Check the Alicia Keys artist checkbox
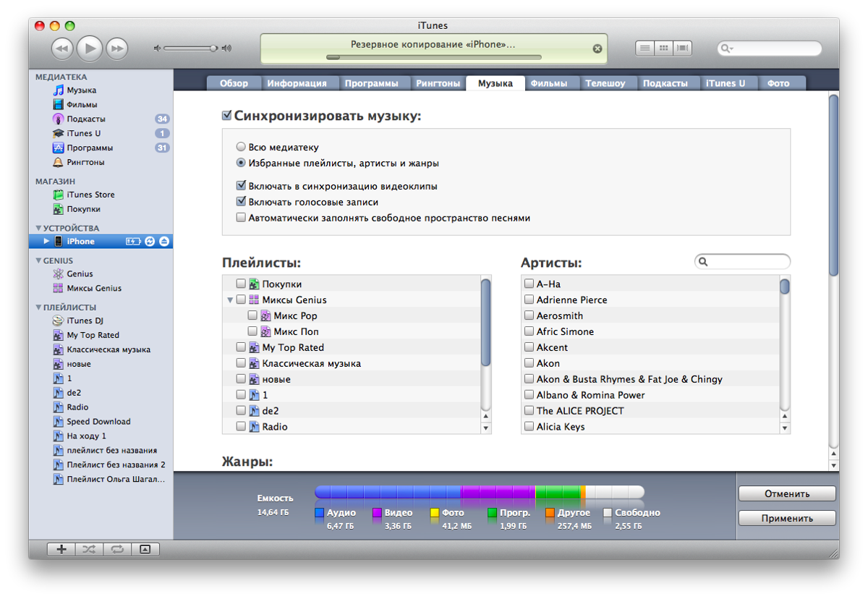868x599 pixels. (x=529, y=427)
